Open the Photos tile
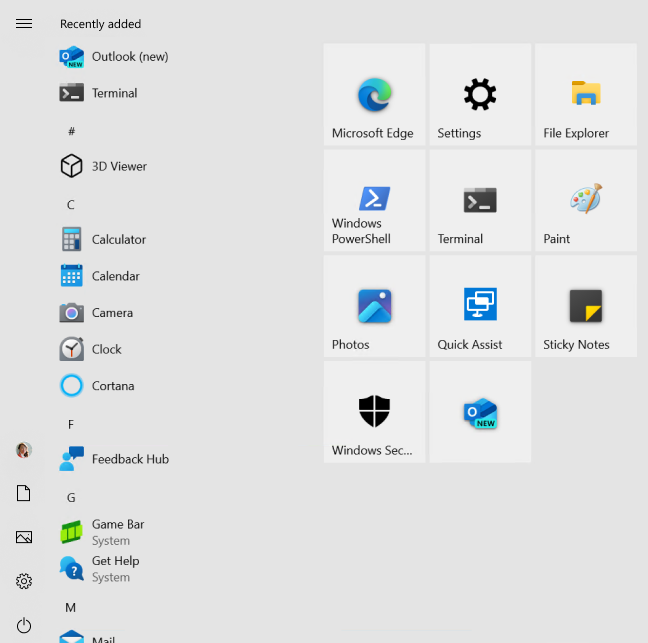 [x=374, y=306]
